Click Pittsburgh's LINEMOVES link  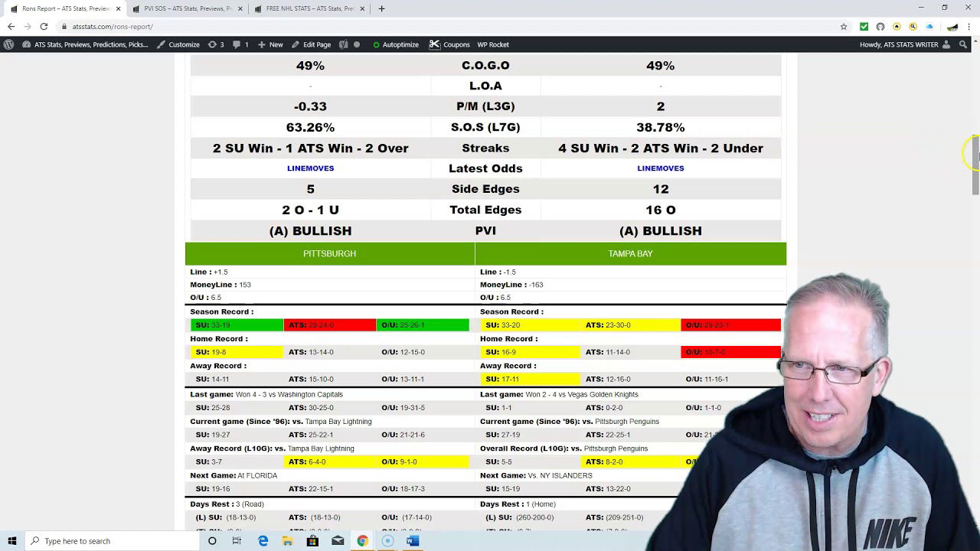click(310, 168)
